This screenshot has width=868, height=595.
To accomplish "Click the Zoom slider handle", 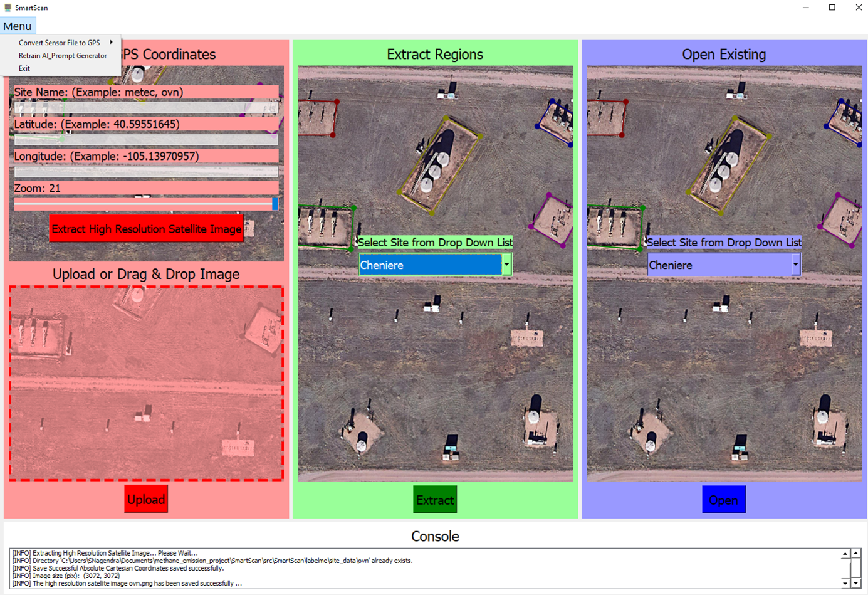I will pos(275,204).
